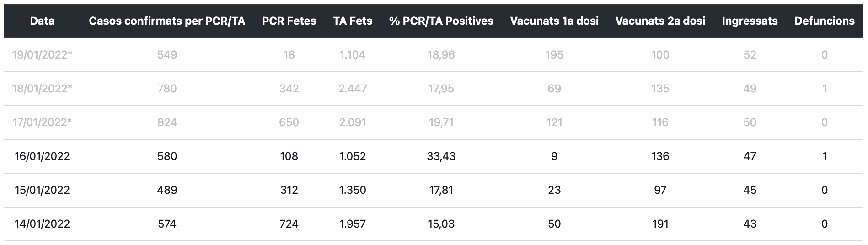
Task: Select the 18/01/2022* date cell
Action: 42,89
